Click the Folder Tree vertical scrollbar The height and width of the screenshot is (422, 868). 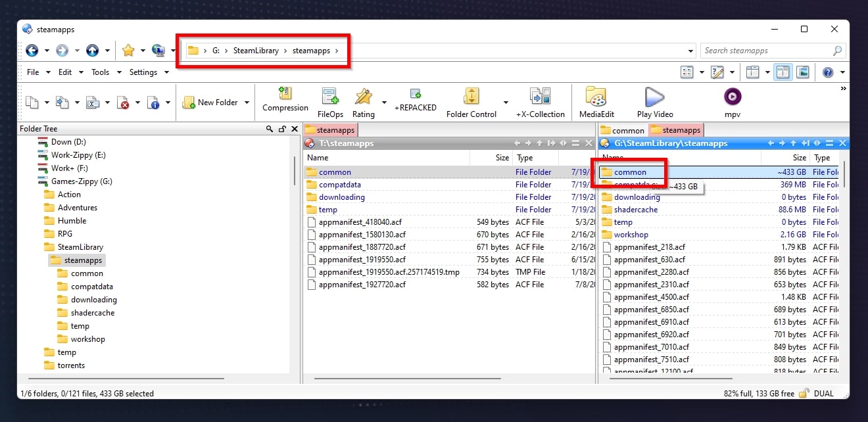click(x=294, y=171)
